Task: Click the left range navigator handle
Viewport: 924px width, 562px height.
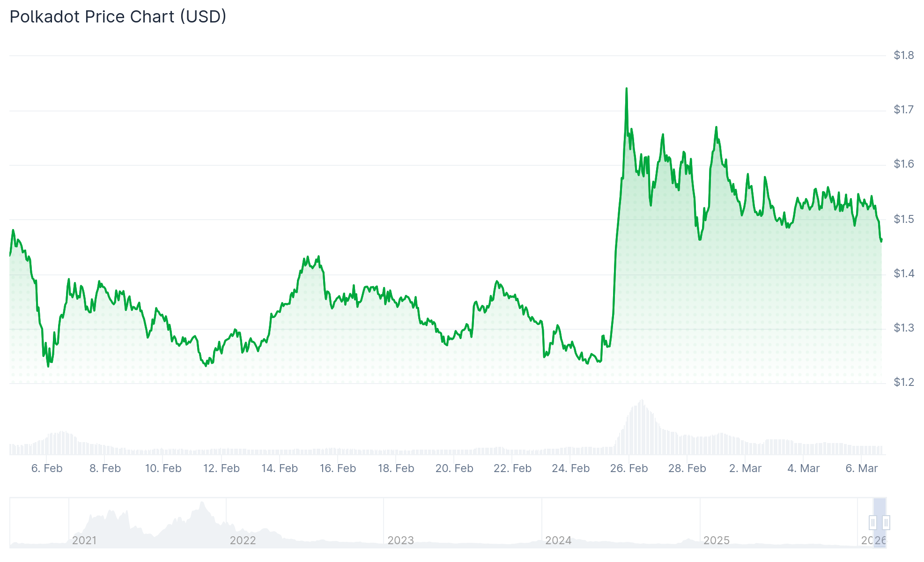Action: [x=872, y=522]
